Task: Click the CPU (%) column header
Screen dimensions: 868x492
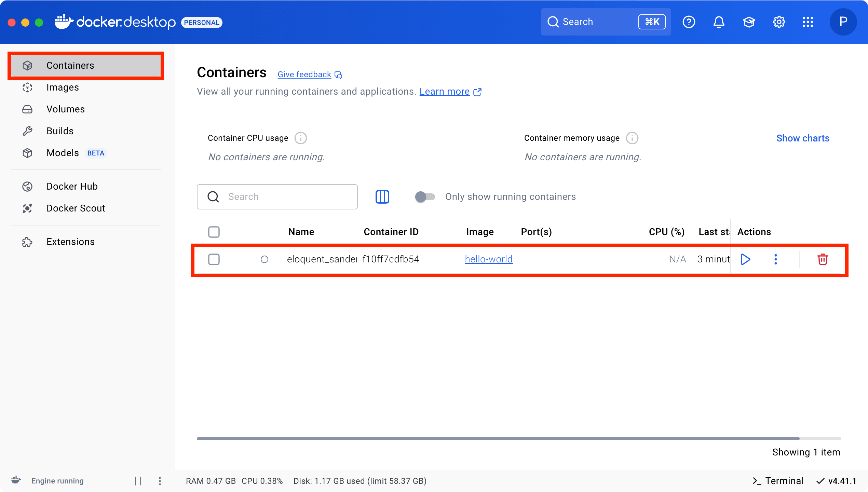Action: click(666, 232)
